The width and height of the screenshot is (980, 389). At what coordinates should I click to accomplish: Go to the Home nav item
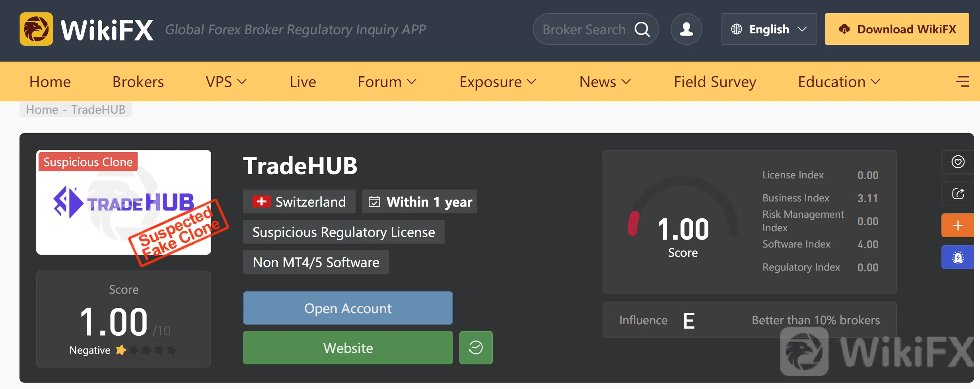pos(50,82)
